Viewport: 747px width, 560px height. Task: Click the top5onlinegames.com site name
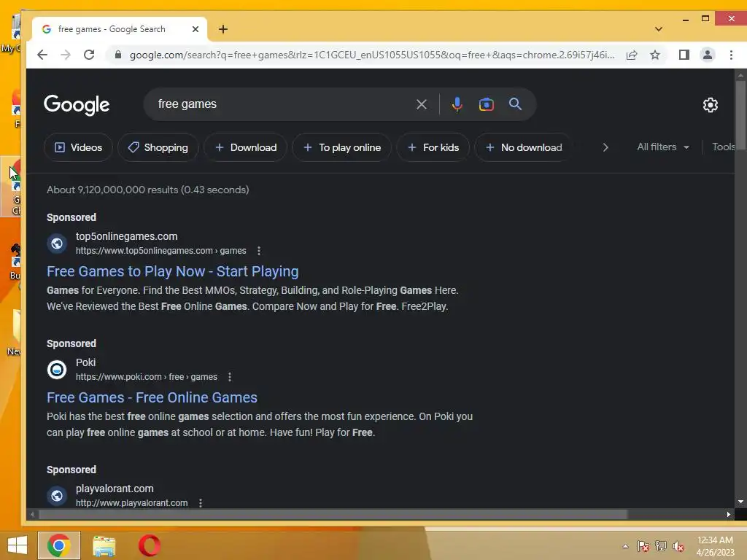(127, 236)
